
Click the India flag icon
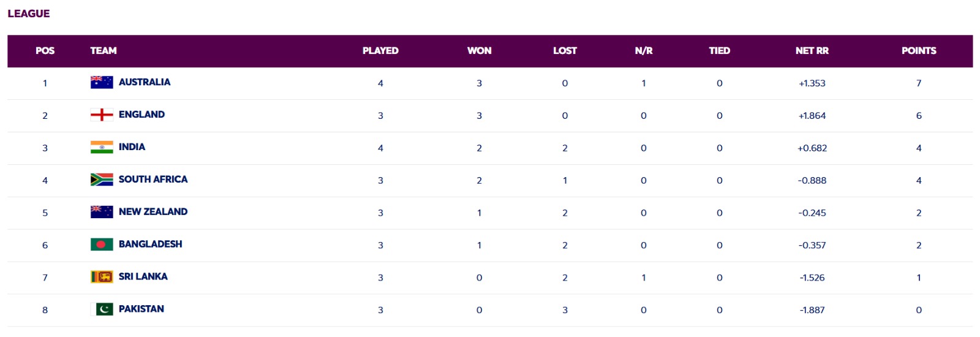coord(102,147)
